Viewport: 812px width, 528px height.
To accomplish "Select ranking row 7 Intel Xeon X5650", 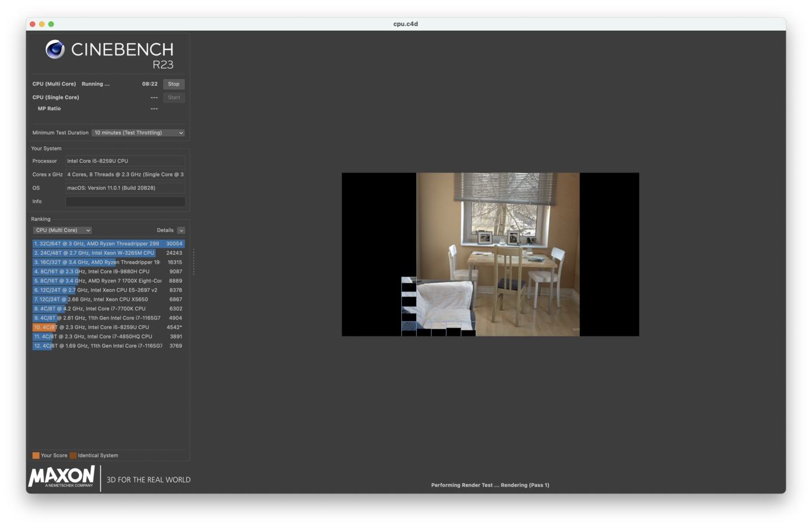I will coord(109,299).
